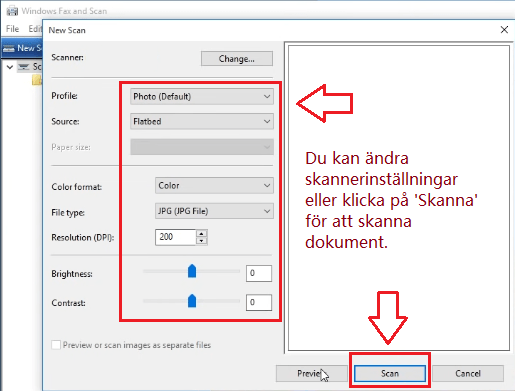Click the Contrast value field
Image resolution: width=515 pixels, height=391 pixels.
[x=259, y=302]
